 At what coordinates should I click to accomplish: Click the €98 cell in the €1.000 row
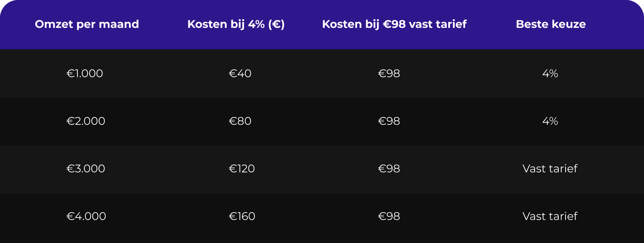389,74
